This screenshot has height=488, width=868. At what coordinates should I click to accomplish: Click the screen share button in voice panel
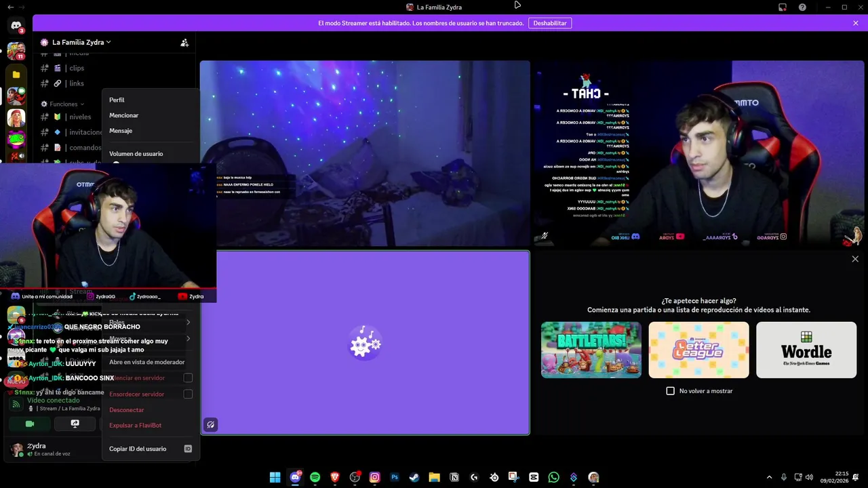pyautogui.click(x=75, y=424)
